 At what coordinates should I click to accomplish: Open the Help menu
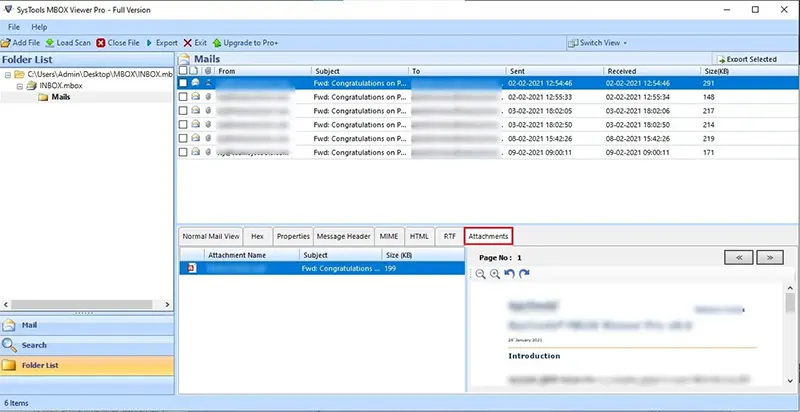tap(39, 26)
